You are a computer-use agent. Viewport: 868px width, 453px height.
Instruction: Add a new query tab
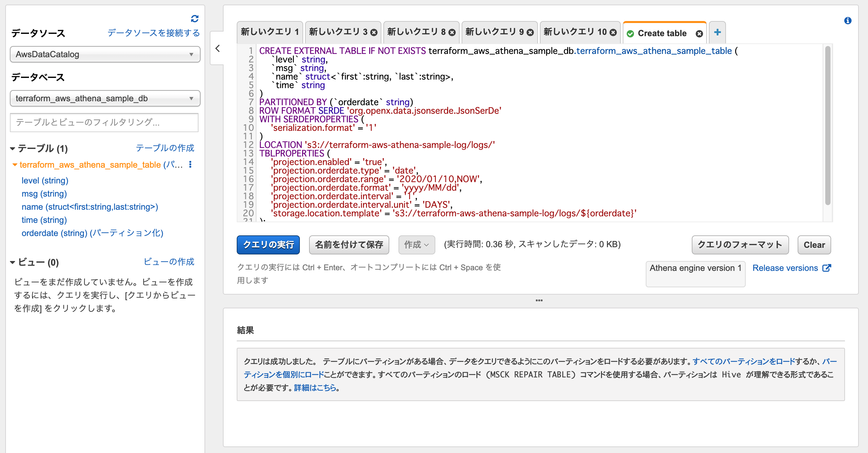(x=717, y=32)
